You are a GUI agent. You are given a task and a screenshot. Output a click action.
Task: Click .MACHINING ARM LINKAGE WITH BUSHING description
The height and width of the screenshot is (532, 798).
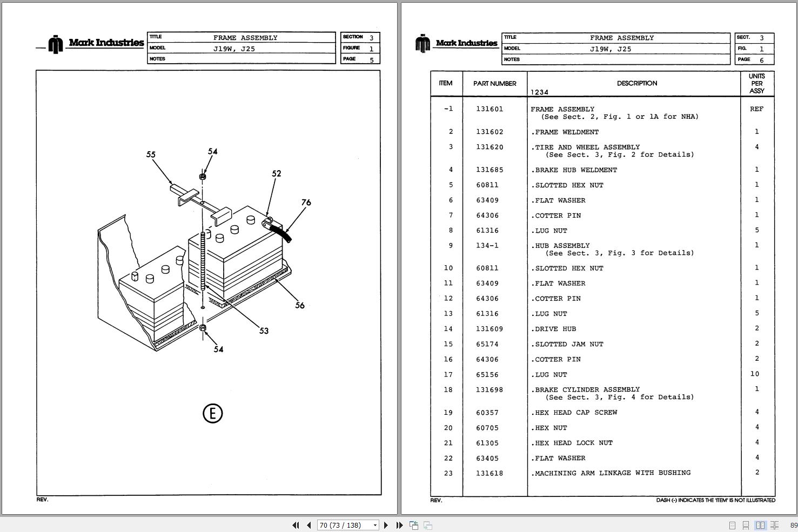click(611, 473)
